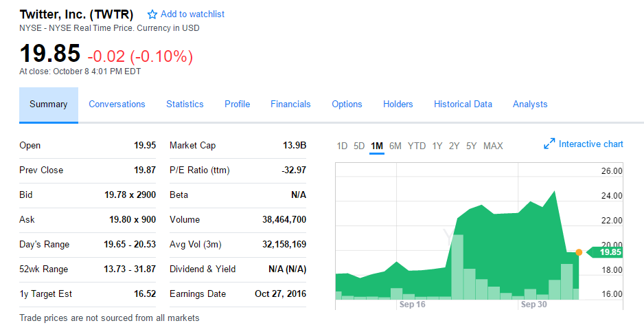Click the Earnings Date value Oct 27, 2016

click(x=281, y=294)
